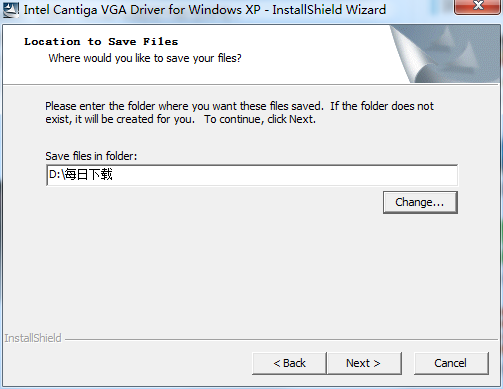Click the 'Save files in folder:' label
This screenshot has height=389, width=503.
coord(91,156)
